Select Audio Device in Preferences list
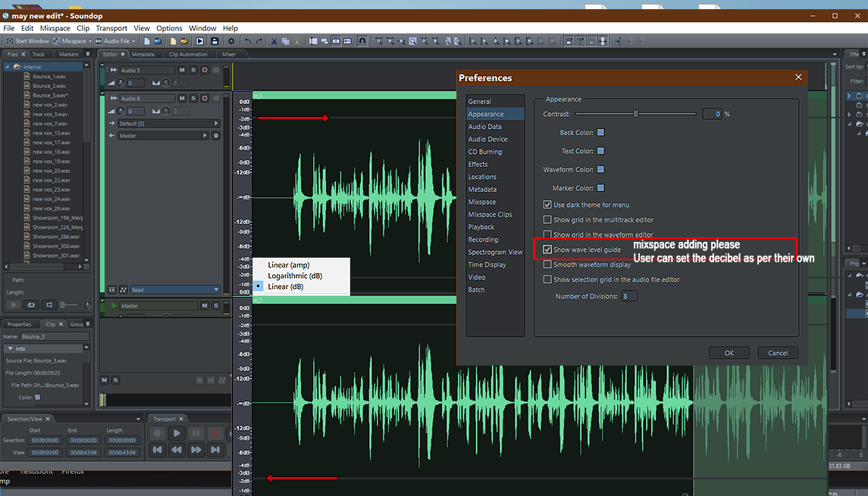 (487, 139)
